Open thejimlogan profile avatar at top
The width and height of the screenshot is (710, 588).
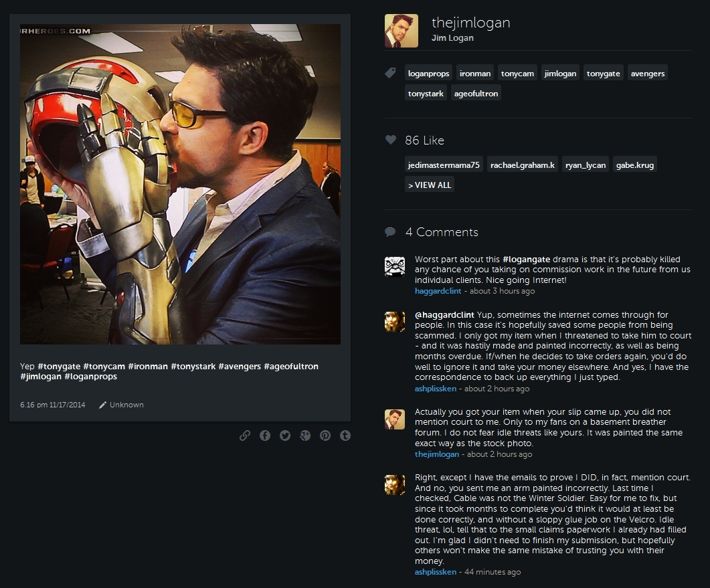click(402, 31)
